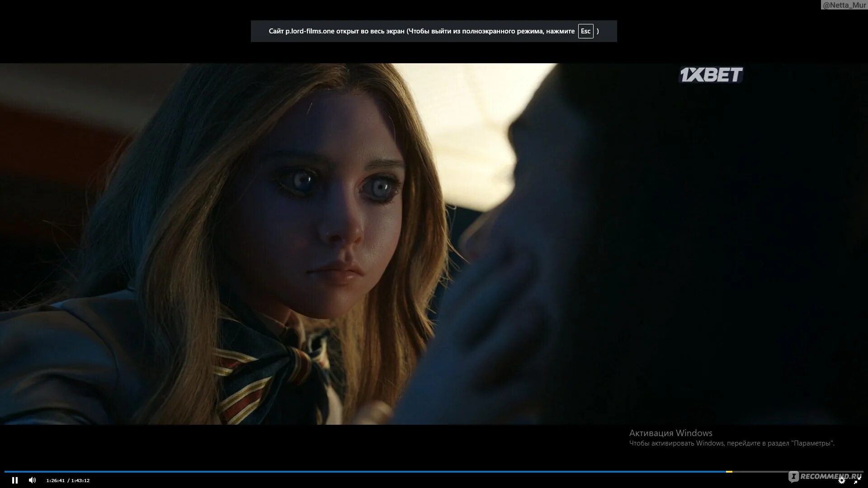Click the 1XBET logo on the video
868x488 pixels.
pyautogui.click(x=711, y=75)
